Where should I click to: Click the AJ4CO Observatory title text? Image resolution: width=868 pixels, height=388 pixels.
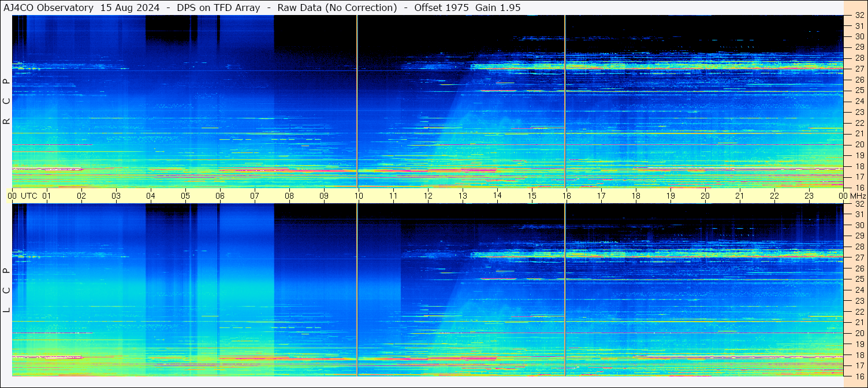point(49,8)
